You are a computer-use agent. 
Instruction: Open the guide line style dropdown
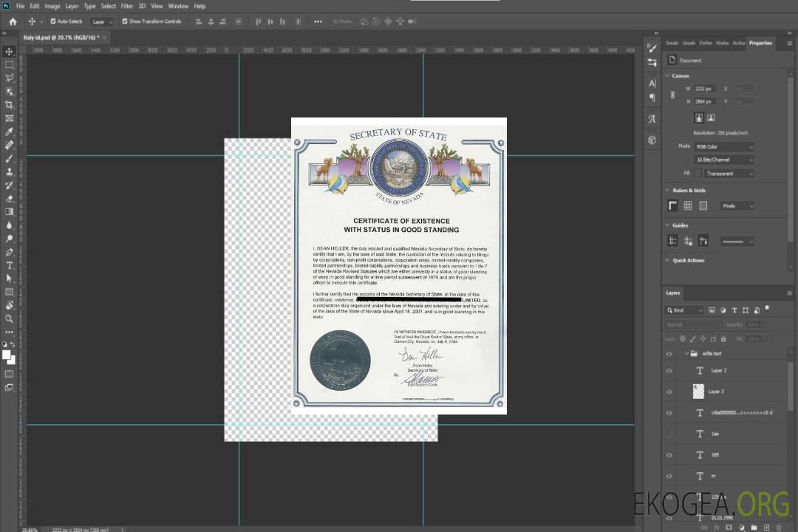737,242
